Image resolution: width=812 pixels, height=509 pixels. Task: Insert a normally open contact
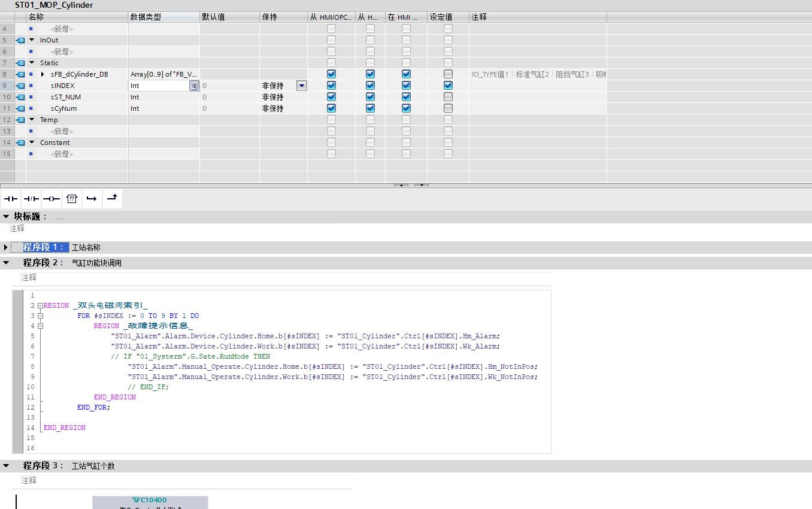click(x=11, y=198)
